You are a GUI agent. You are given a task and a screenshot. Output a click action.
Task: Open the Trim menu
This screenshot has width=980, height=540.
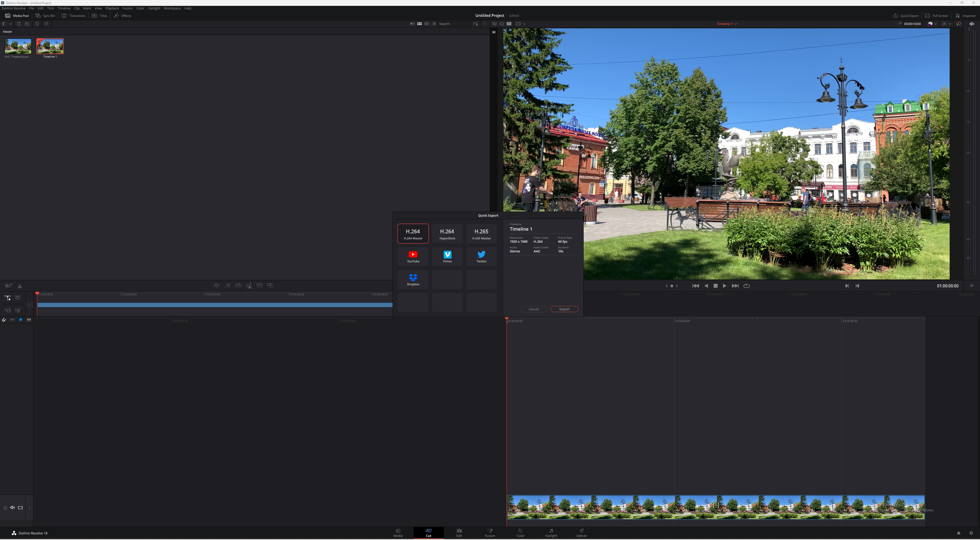[x=51, y=8]
